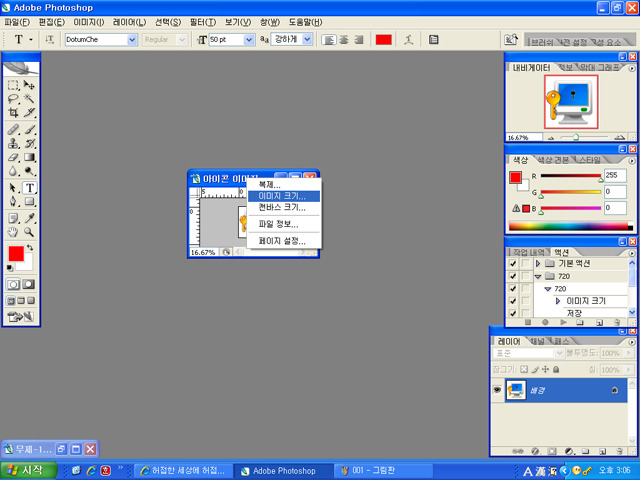The width and height of the screenshot is (640, 480).
Task: Expand the 기본 액션 action set
Action: click(x=538, y=264)
